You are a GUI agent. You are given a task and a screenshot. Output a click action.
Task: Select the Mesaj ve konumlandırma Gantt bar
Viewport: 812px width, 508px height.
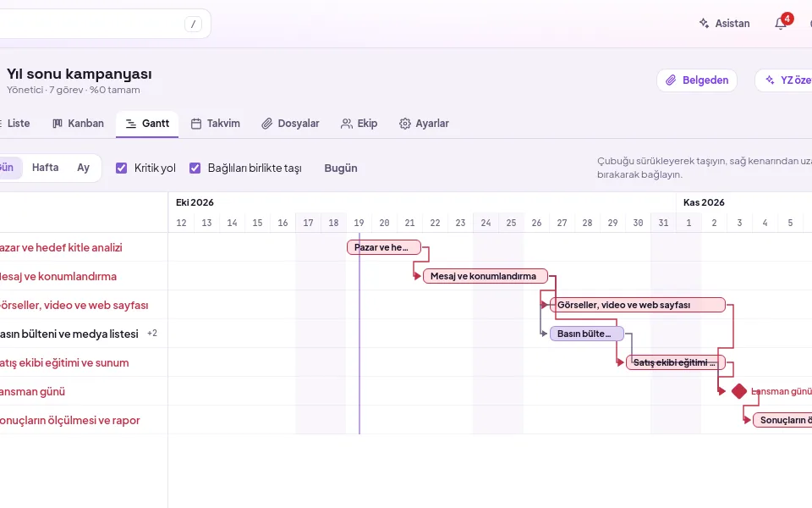[486, 276]
